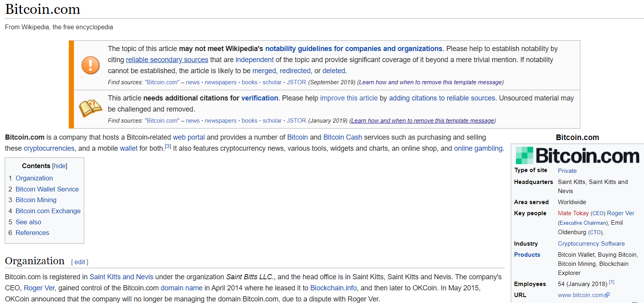Jump to Bitcoin Wallet Service section
Image resolution: width=644 pixels, height=303 pixels.
pyautogui.click(x=47, y=189)
